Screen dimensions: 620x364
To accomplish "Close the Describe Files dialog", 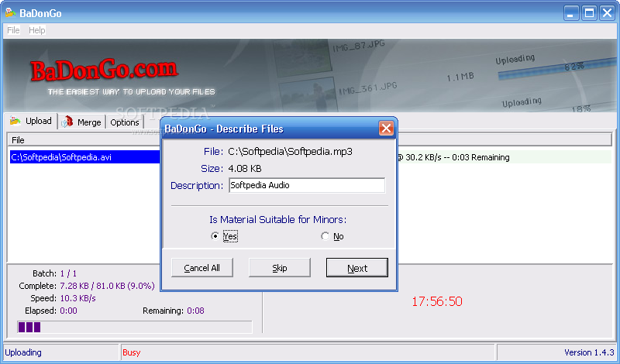I will click(386, 128).
